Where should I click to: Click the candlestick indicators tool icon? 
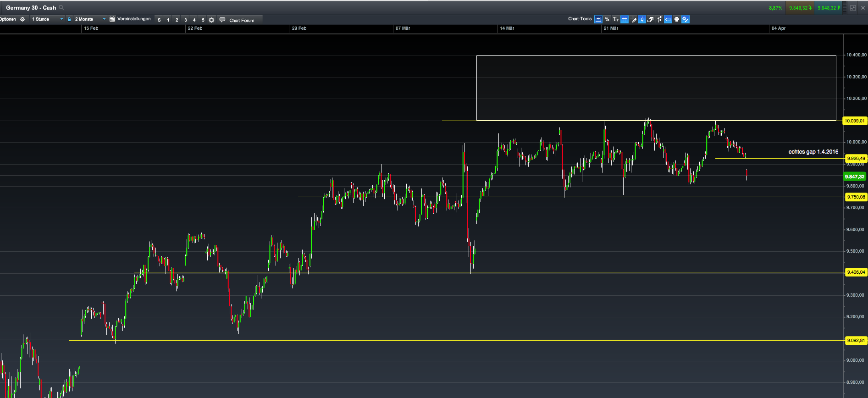click(659, 19)
